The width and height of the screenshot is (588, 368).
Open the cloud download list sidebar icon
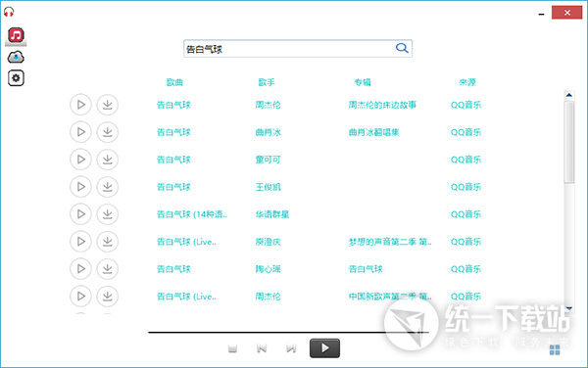point(16,58)
